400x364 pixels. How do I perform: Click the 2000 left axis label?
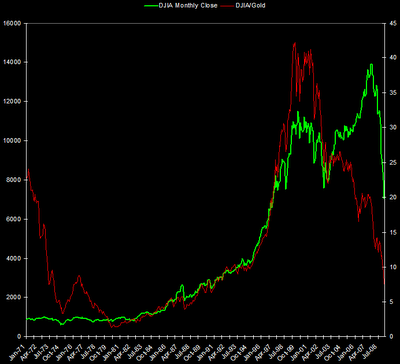(x=13, y=297)
